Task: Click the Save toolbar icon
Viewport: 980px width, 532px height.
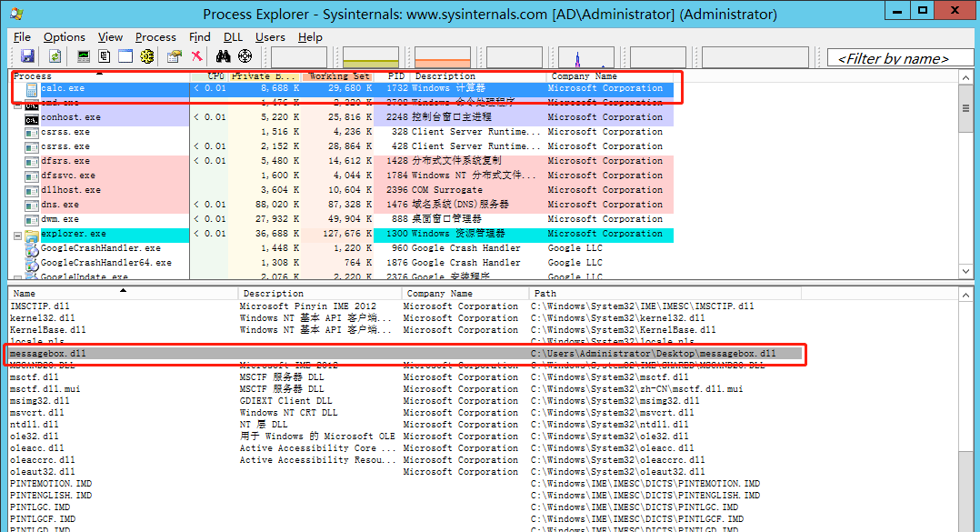Action: coord(27,56)
